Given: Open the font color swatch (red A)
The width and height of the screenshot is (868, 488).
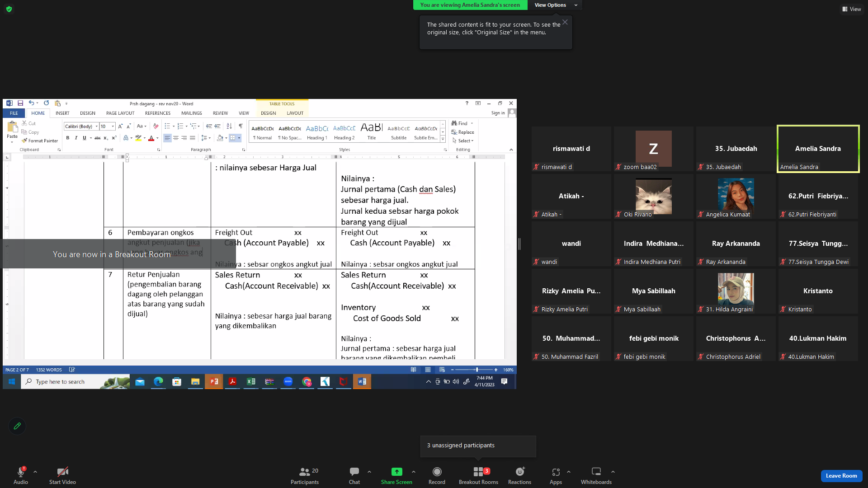Looking at the screenshot, I should [x=151, y=138].
